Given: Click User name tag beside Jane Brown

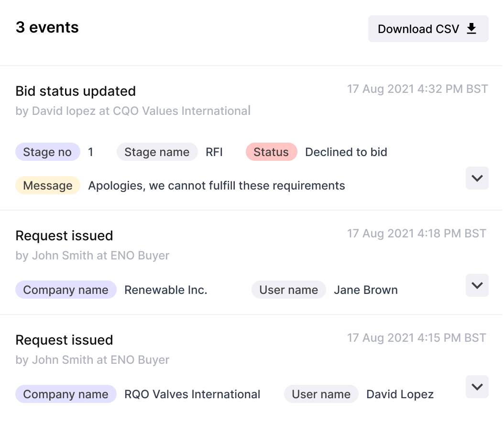Looking at the screenshot, I should tap(289, 290).
